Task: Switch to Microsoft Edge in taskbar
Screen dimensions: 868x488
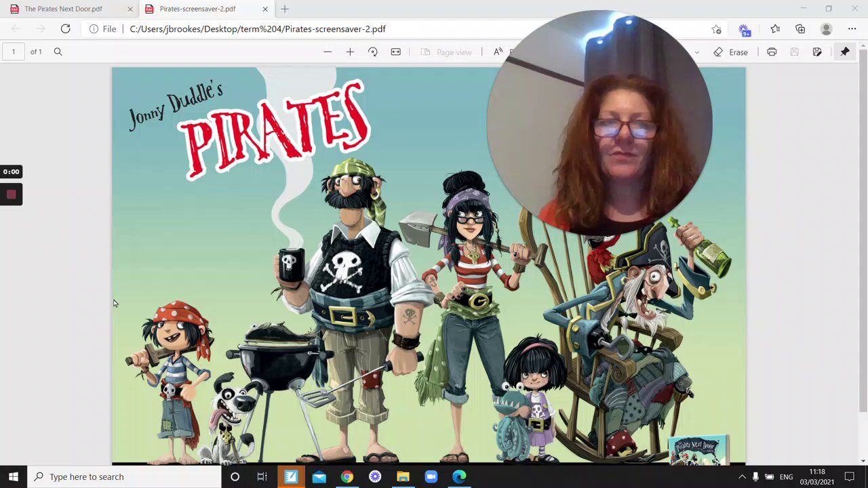Action: point(459,476)
